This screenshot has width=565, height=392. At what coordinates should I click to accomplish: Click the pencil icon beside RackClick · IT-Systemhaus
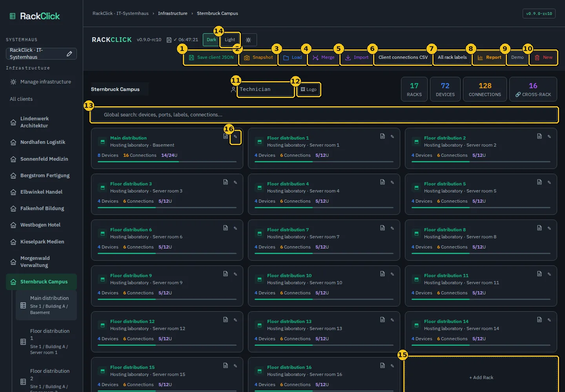pyautogui.click(x=69, y=54)
